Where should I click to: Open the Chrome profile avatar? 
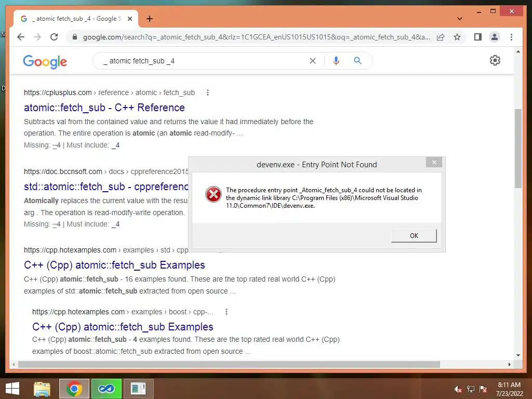(495, 37)
